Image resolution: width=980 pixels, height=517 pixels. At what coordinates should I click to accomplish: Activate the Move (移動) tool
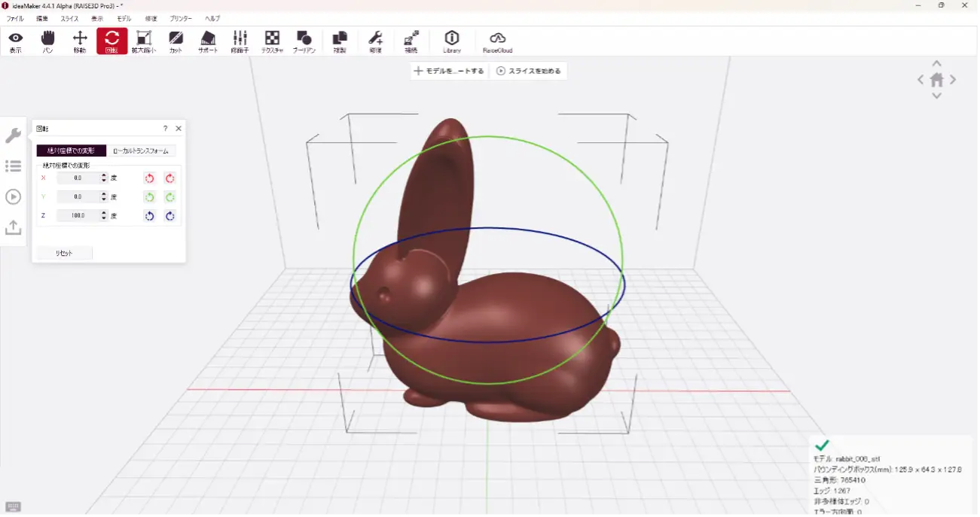[80, 41]
